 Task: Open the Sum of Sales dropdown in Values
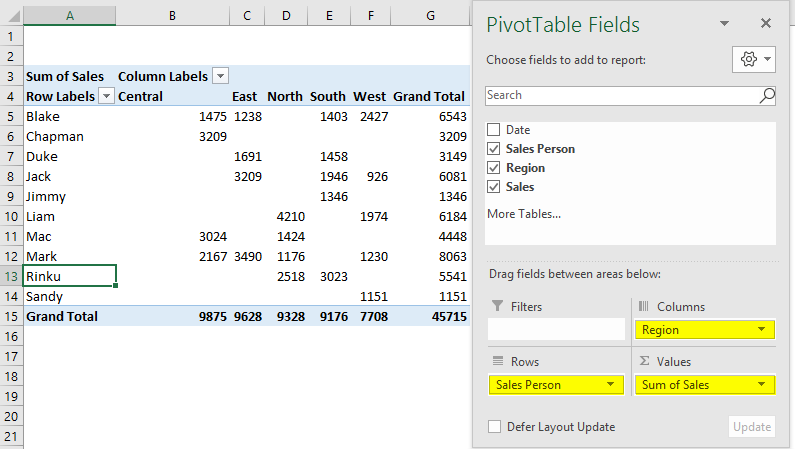[762, 384]
